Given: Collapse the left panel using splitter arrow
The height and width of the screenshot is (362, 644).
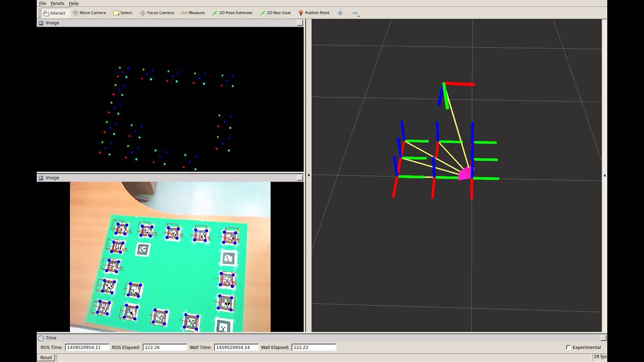Looking at the screenshot, I should pos(308,175).
